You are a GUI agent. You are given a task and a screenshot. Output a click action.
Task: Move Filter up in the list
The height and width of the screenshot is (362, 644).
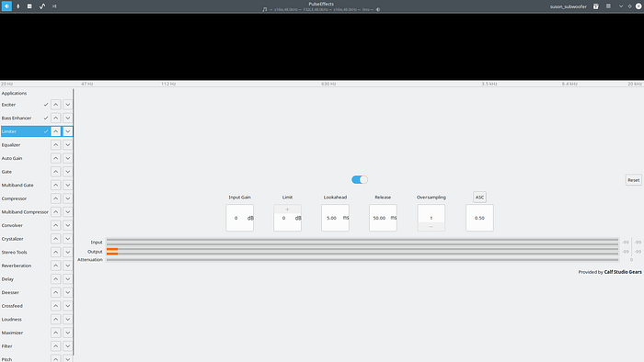[56, 346]
